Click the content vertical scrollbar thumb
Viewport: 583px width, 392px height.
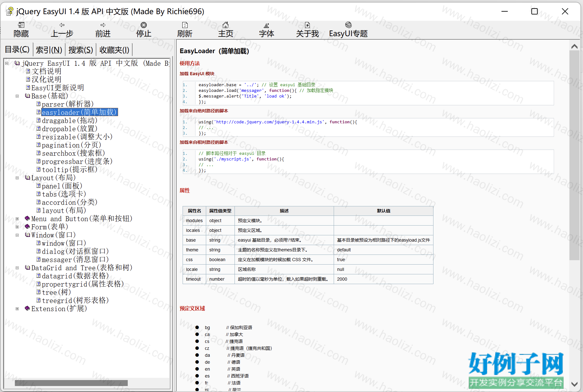574,155
